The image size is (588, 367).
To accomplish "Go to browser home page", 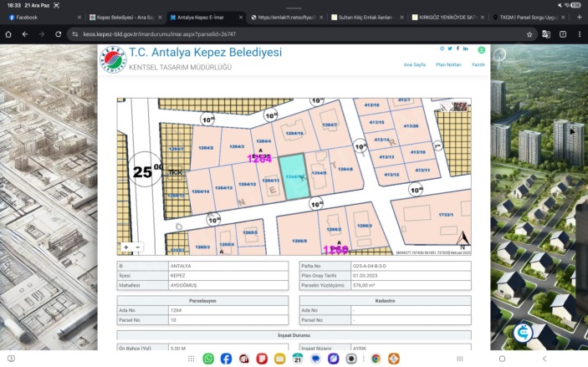I will [x=8, y=34].
